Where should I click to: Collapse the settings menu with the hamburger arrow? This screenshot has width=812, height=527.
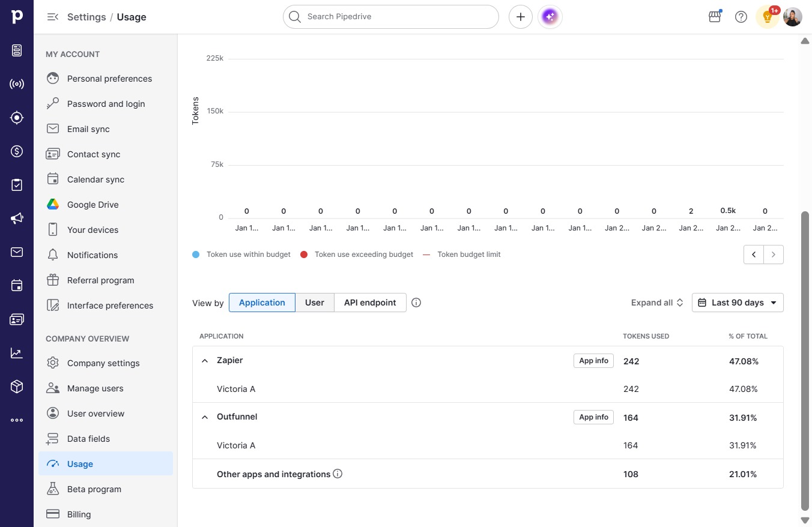pyautogui.click(x=53, y=17)
